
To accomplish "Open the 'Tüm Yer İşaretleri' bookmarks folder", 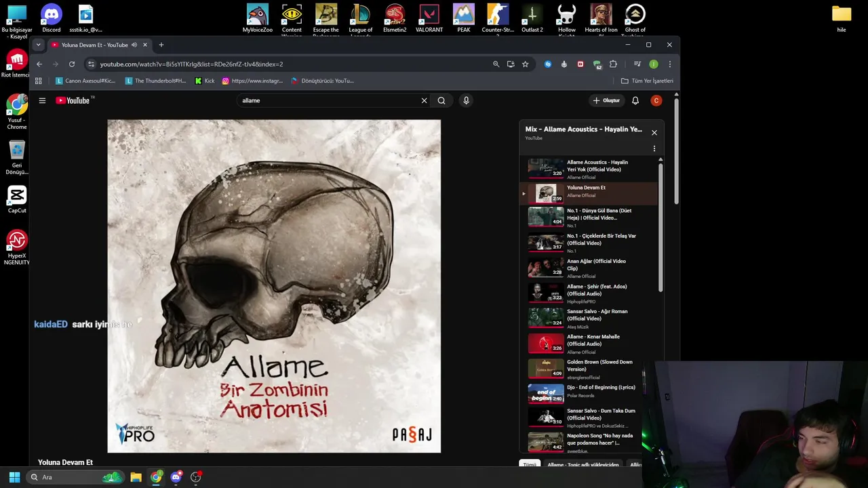I will [x=647, y=81].
